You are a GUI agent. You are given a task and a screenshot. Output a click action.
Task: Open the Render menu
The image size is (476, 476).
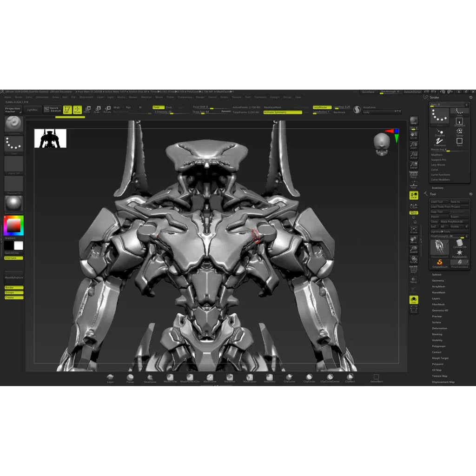tap(200, 97)
